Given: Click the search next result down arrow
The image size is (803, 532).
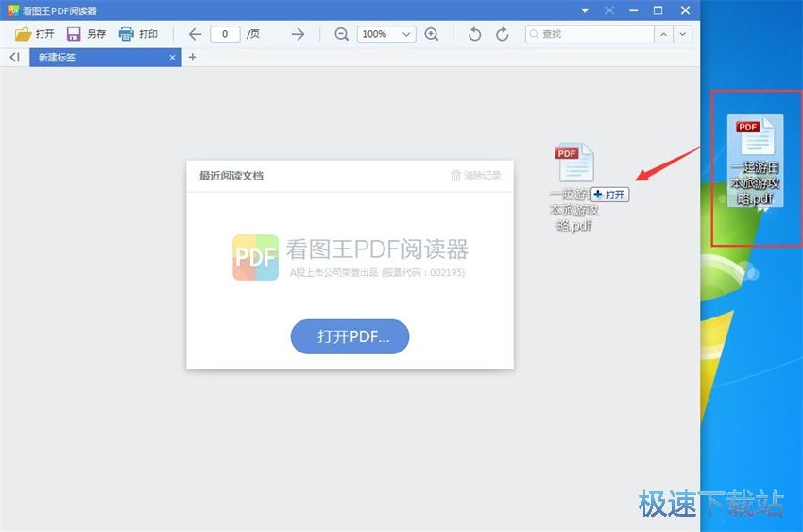Looking at the screenshot, I should [x=683, y=34].
